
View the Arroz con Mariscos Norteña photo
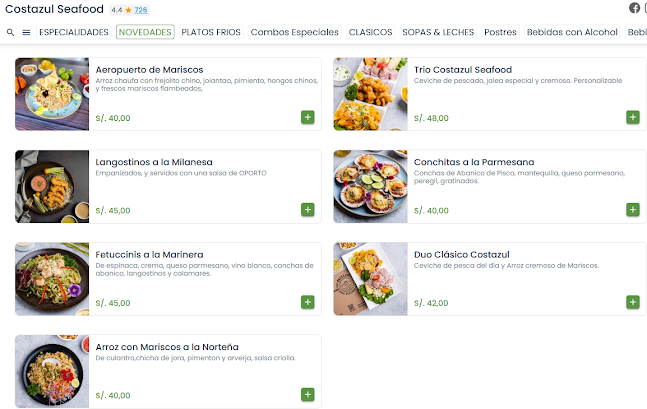pyautogui.click(x=52, y=371)
